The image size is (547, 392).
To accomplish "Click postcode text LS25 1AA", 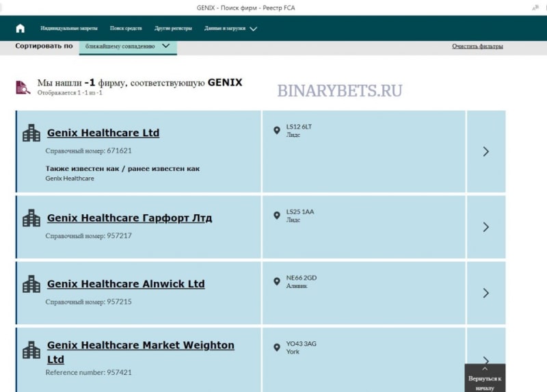I will coord(300,212).
